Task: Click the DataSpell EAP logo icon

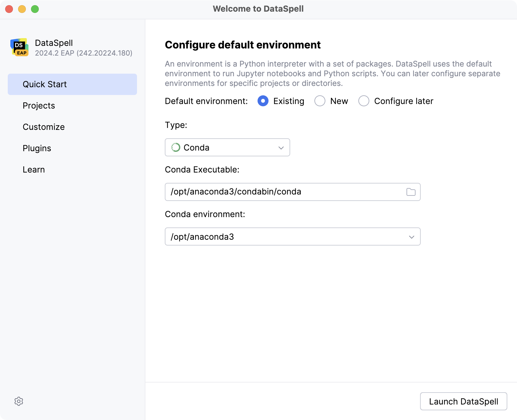Action: coord(19,47)
